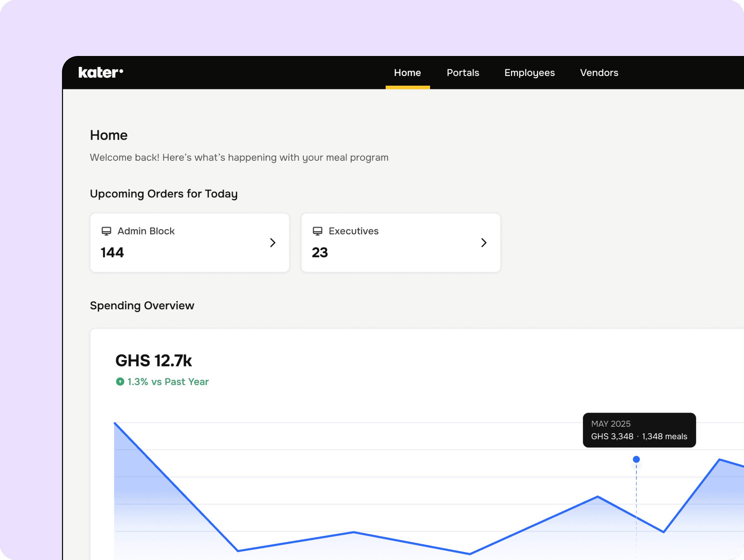Open the Portals tab

(x=462, y=73)
